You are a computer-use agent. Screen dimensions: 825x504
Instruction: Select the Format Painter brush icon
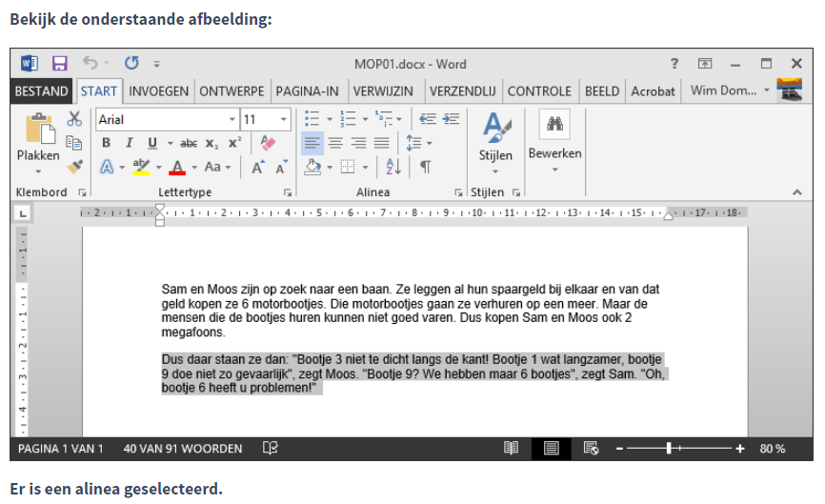tap(75, 167)
